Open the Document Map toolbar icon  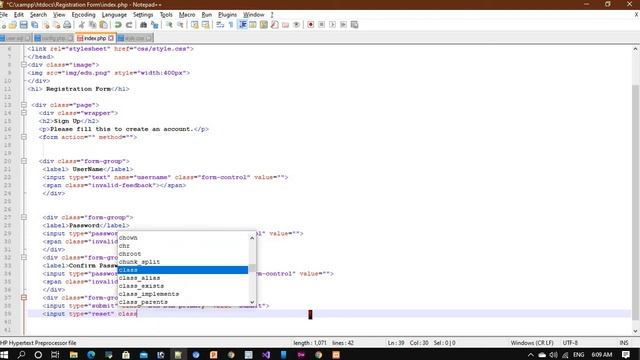[x=264, y=25]
